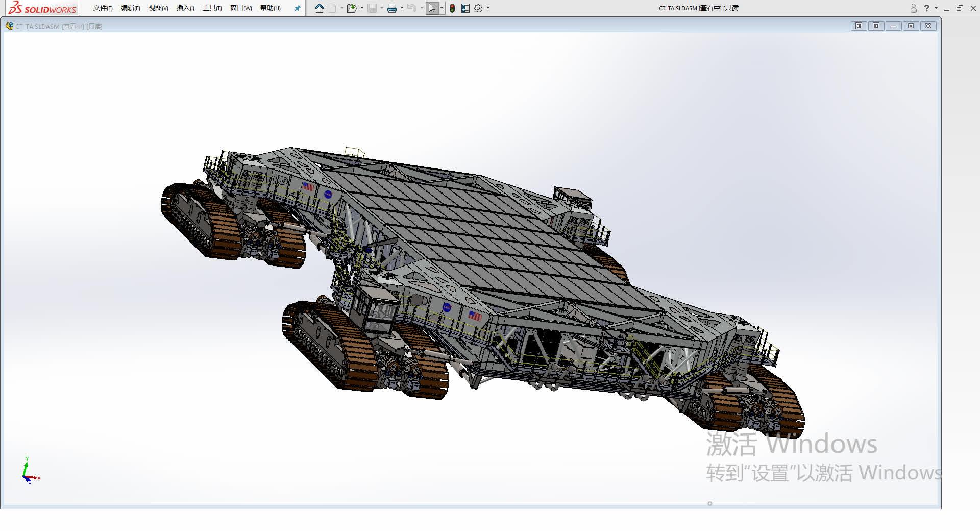The image size is (980, 531).
Task: Open the properties list icon on the toolbar
Action: 464,8
